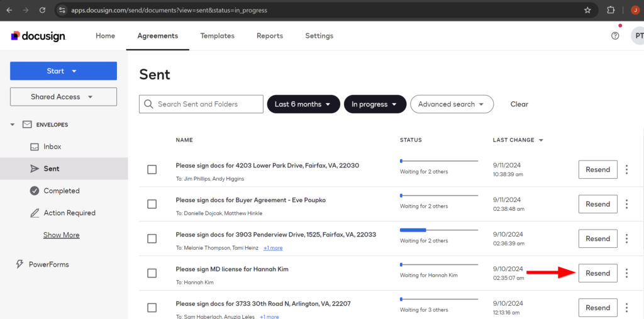Click the Search Sent and Folders field
Image resolution: width=644 pixels, height=319 pixels.
pos(201,104)
